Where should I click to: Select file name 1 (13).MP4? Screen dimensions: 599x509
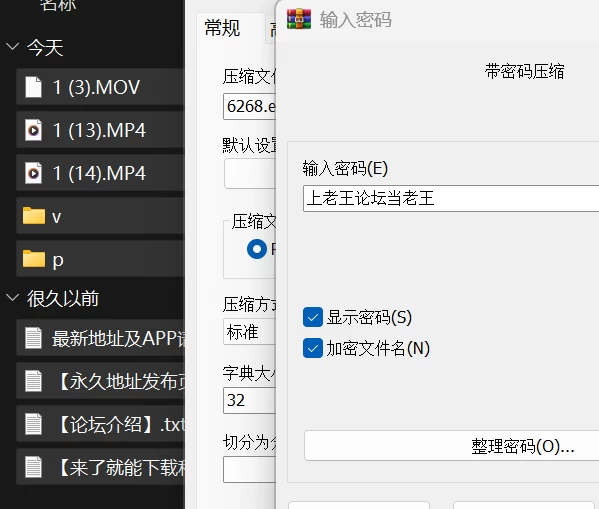[99, 130]
